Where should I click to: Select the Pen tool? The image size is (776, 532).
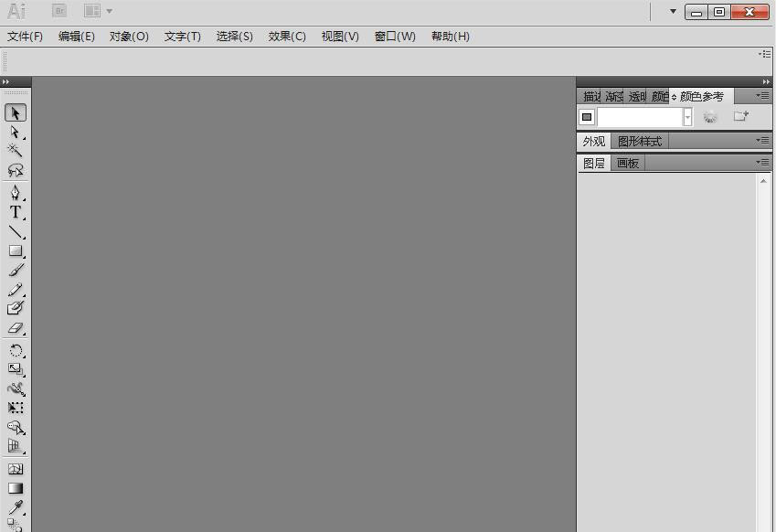tap(15, 193)
